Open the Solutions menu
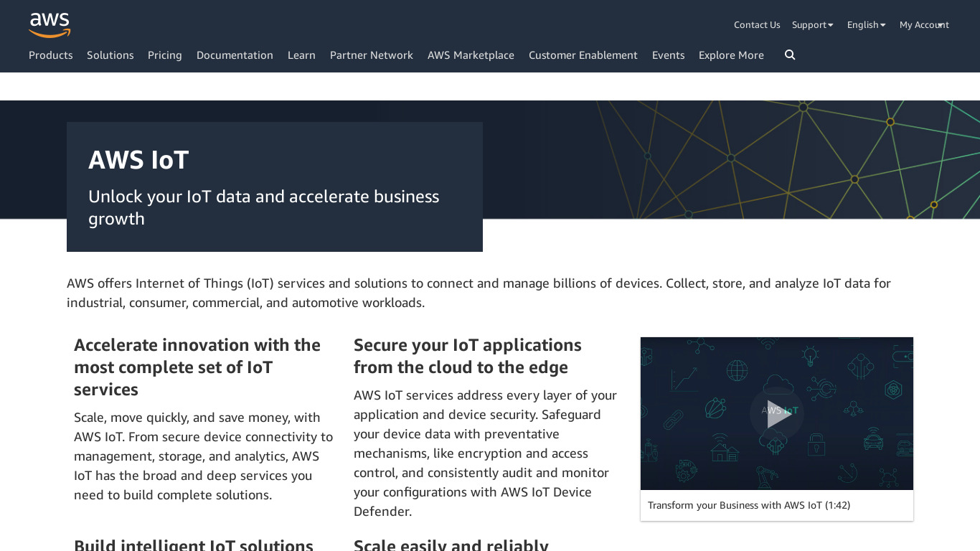Viewport: 980px width, 551px height. [110, 55]
